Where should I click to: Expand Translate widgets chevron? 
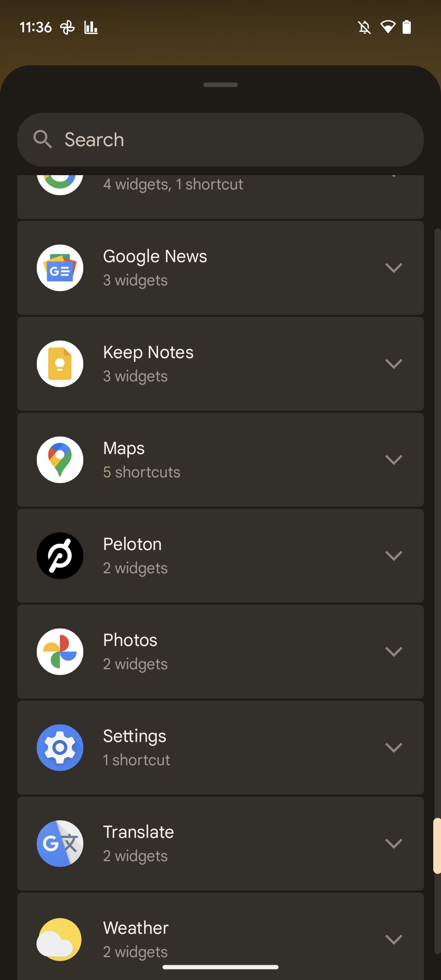(x=394, y=844)
